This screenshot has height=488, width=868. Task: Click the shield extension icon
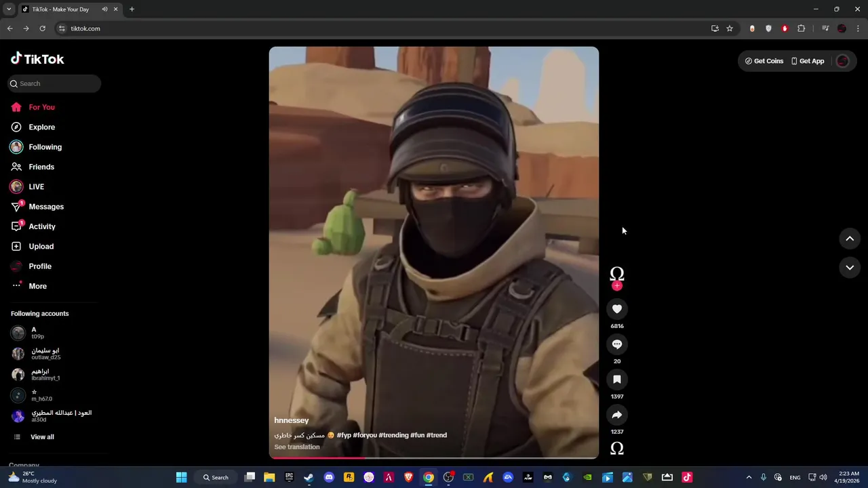click(768, 28)
